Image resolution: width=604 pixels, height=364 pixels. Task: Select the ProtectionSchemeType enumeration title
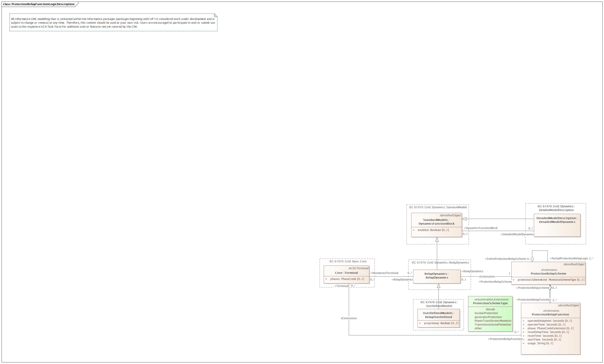click(490, 303)
